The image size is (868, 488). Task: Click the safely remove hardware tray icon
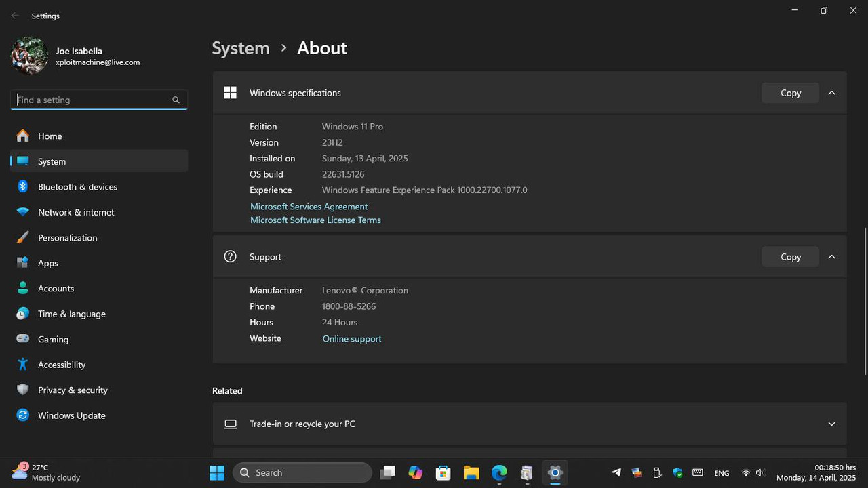[x=656, y=472]
